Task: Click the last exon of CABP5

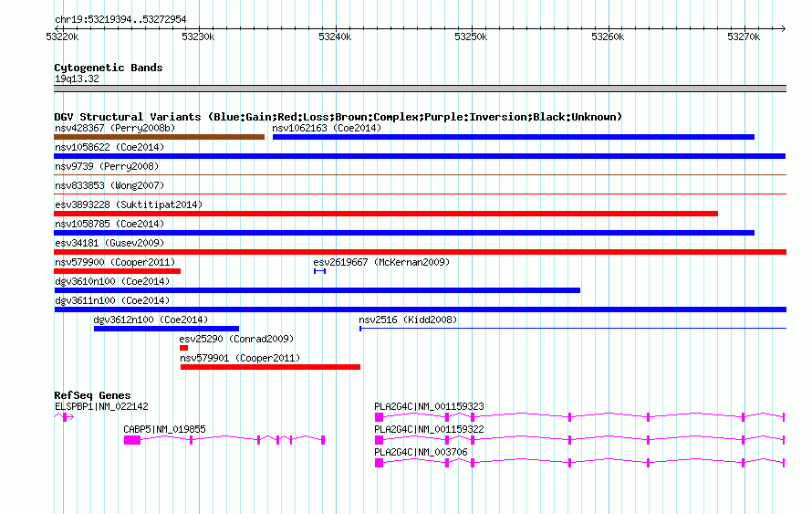Action: point(323,440)
